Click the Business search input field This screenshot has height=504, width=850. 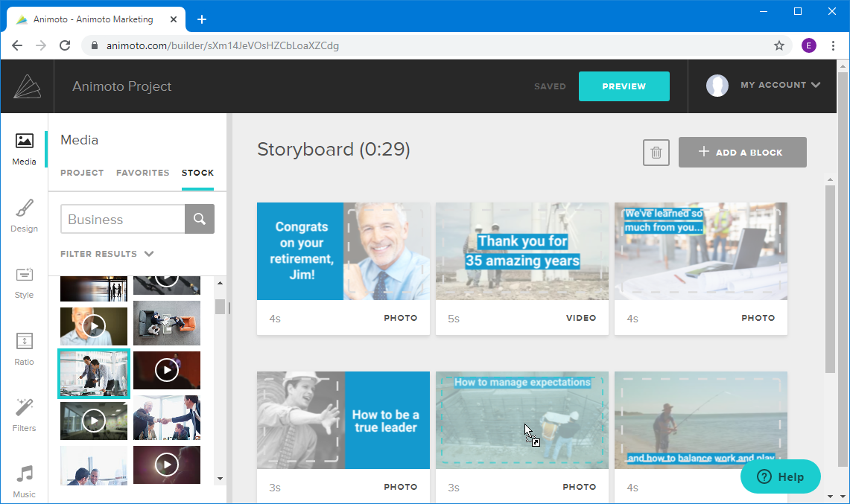[123, 220]
